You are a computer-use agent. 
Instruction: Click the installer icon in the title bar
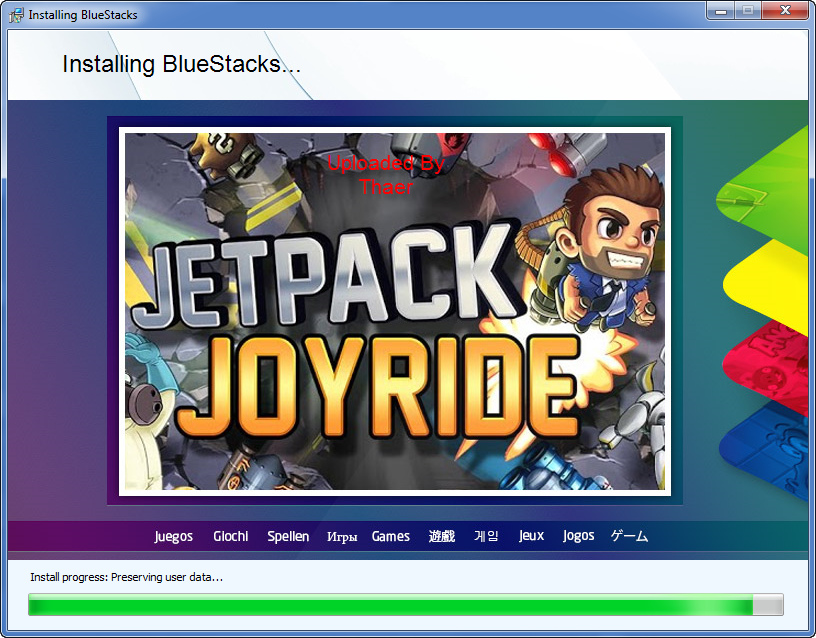(x=17, y=15)
